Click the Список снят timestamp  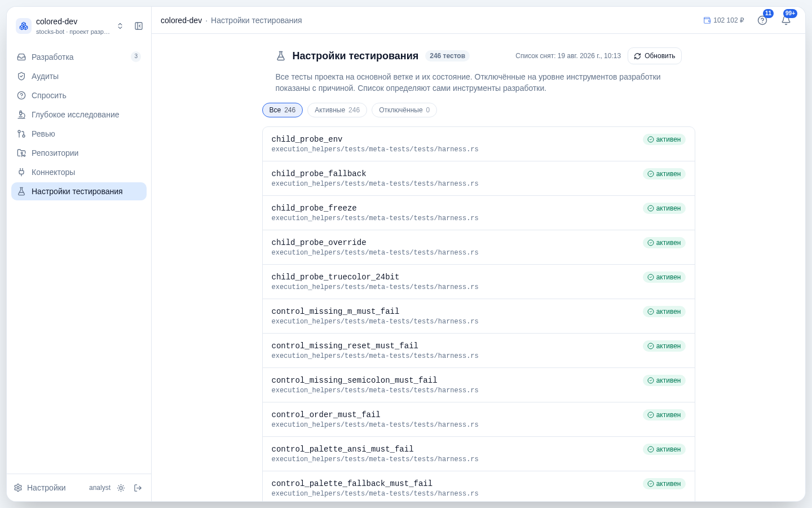pos(568,56)
